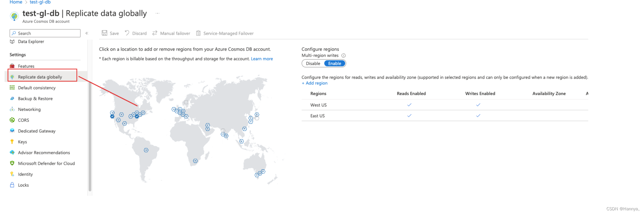Click the CORS icon
The height and width of the screenshot is (214, 644).
12,120
